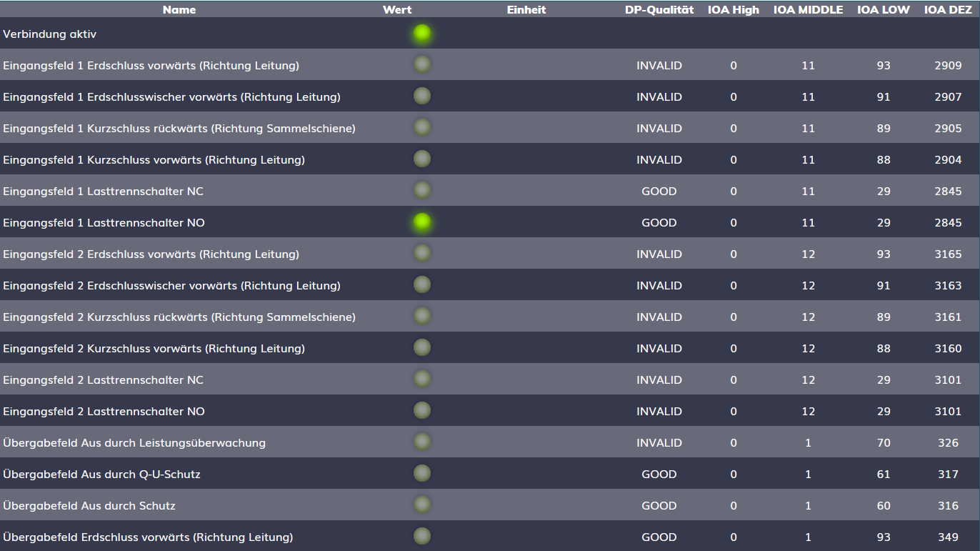Click the Übergabefeld Aus durch Q-U-Schutz indicator
Viewport: 980px width, 551px height.
422,474
